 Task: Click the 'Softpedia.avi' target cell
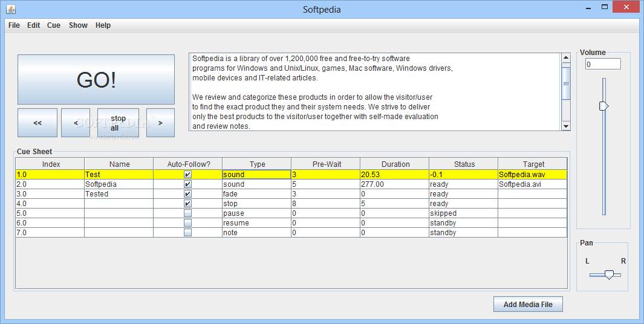[x=533, y=184]
